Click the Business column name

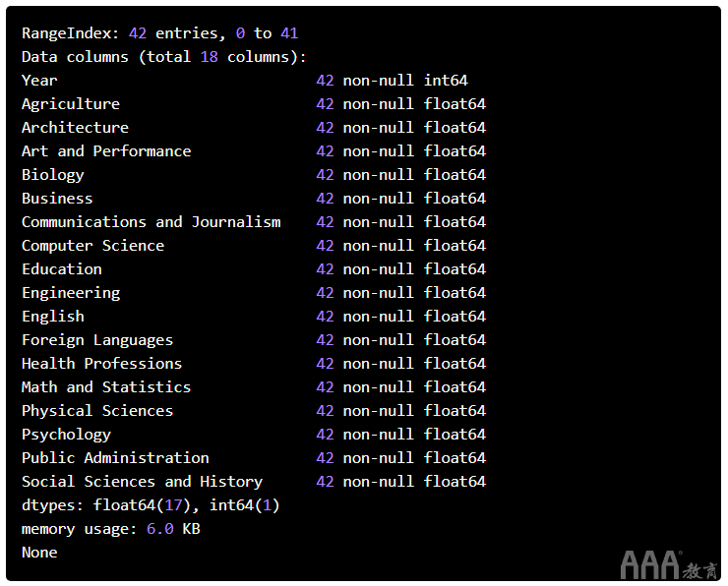(x=57, y=199)
